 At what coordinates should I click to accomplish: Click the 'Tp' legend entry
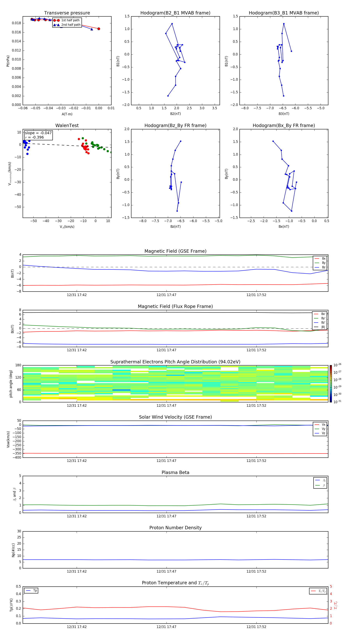[31, 591]
